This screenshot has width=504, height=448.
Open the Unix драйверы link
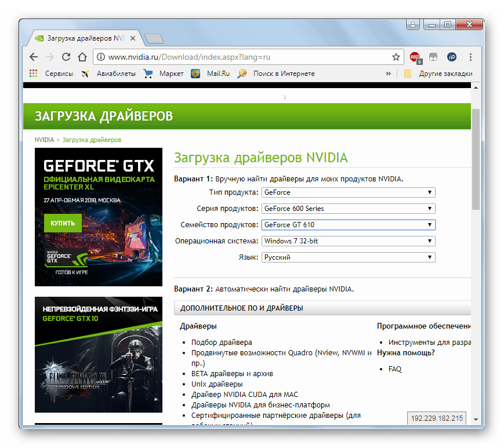(217, 384)
